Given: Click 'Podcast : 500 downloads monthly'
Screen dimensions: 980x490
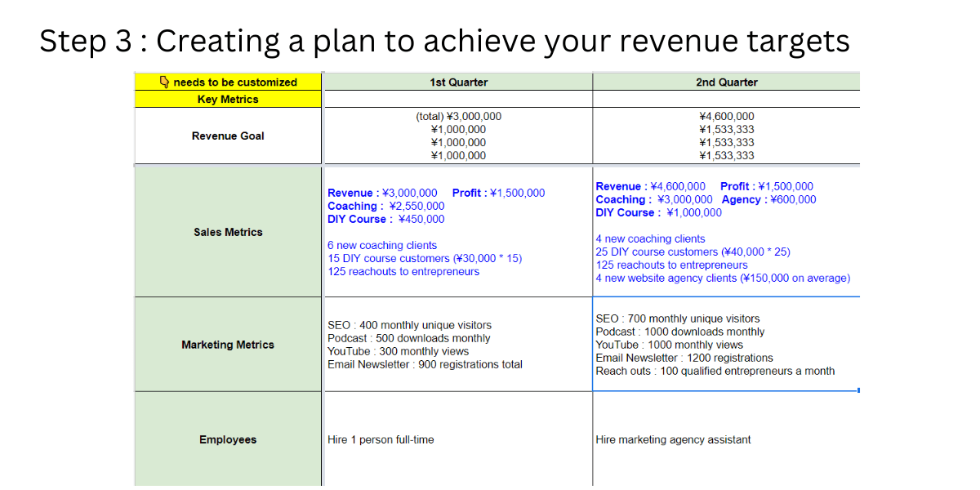Looking at the screenshot, I should click(x=409, y=339).
